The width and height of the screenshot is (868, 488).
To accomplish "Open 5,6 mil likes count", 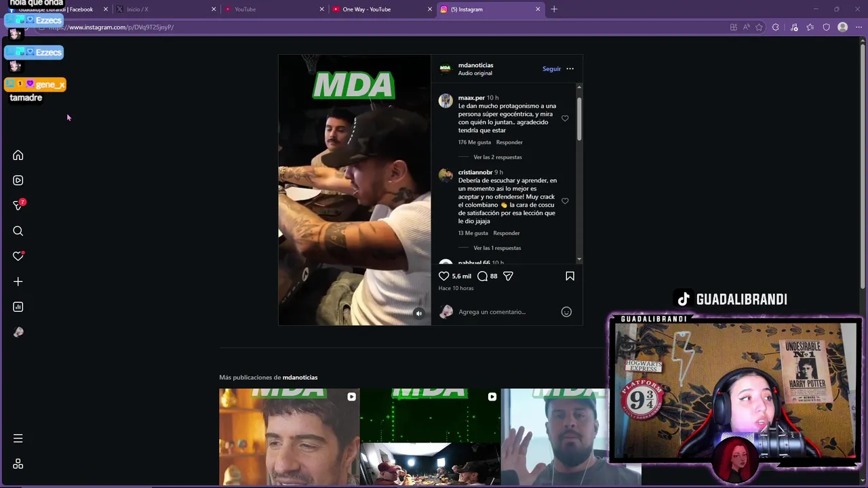I will (461, 276).
